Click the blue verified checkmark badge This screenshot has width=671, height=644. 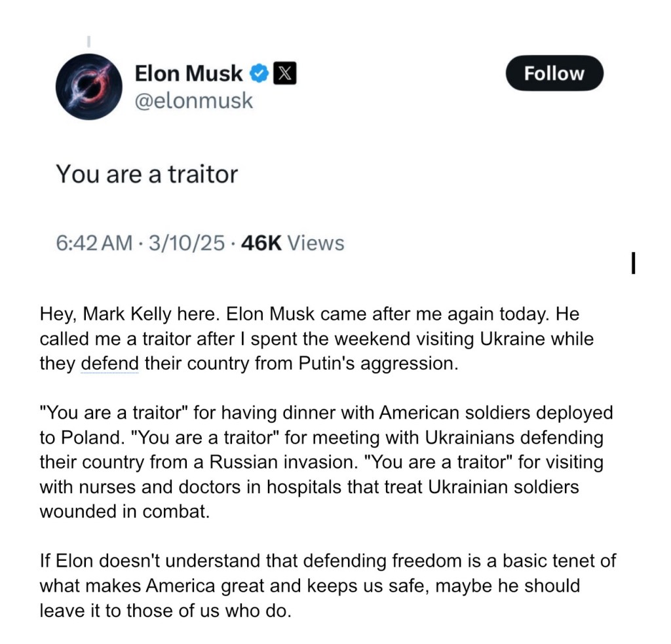coord(260,74)
